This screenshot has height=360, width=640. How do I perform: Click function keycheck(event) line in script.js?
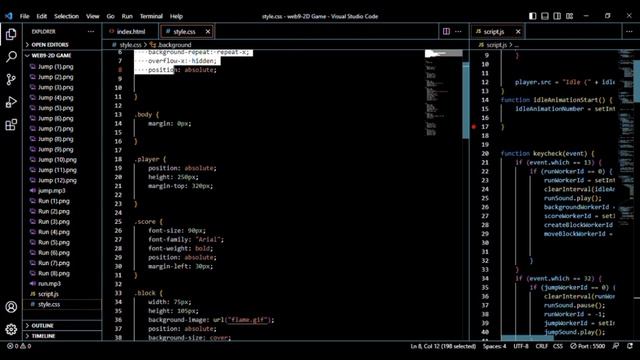click(x=547, y=154)
